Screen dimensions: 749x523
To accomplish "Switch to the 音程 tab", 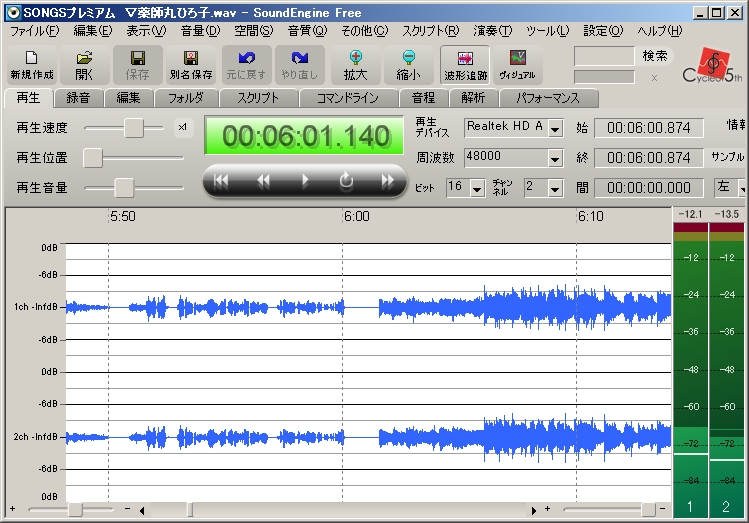I will 423,98.
